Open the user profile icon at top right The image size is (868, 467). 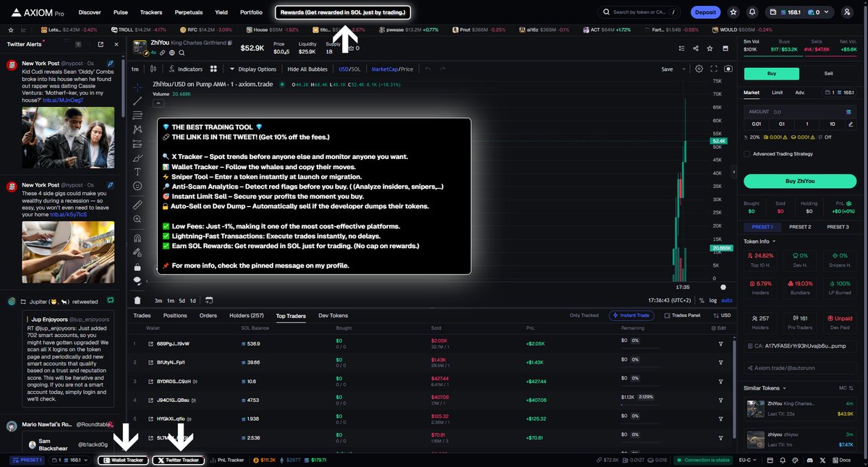847,12
